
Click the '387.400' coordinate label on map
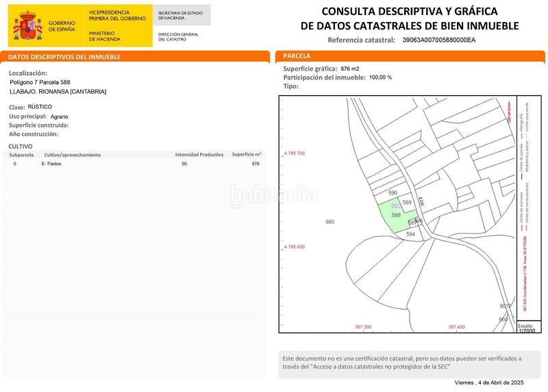pyautogui.click(x=456, y=327)
